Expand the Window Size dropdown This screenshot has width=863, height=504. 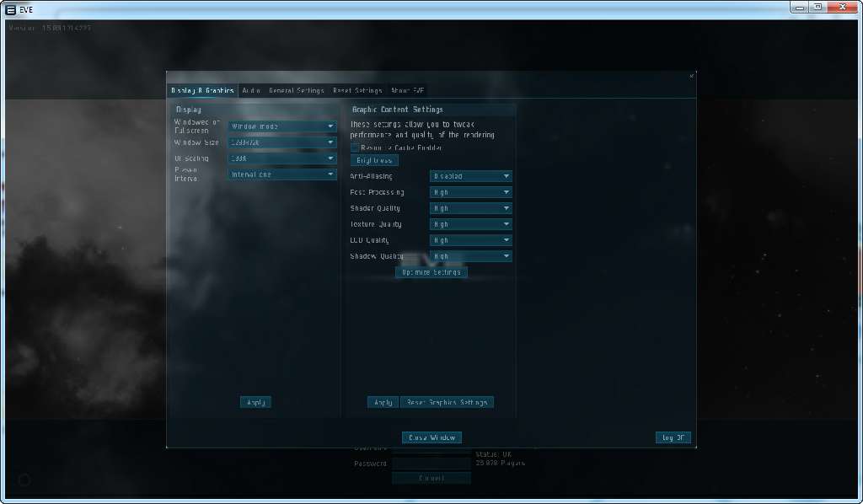(x=282, y=142)
